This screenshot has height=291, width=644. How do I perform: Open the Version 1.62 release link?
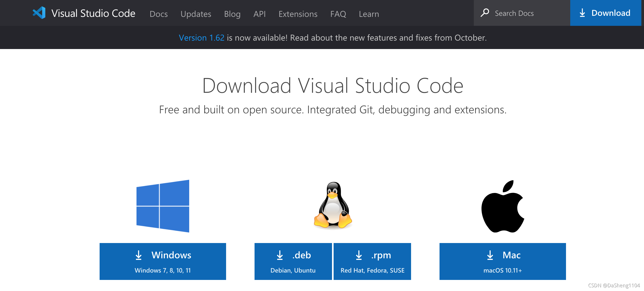202,38
